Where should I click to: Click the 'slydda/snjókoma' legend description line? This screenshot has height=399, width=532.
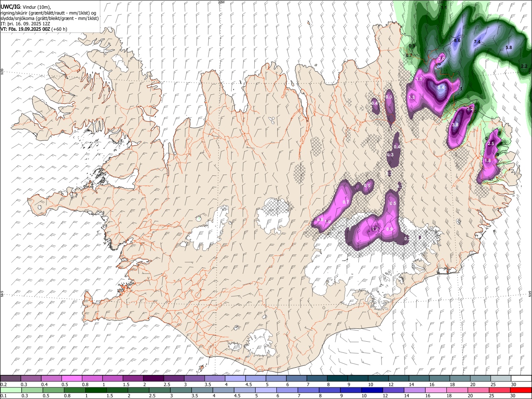click(49, 18)
